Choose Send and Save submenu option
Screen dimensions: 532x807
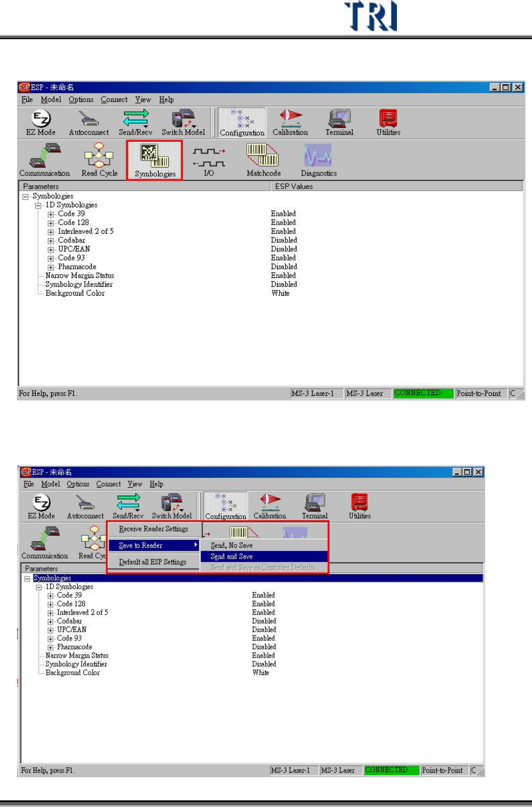coord(264,557)
